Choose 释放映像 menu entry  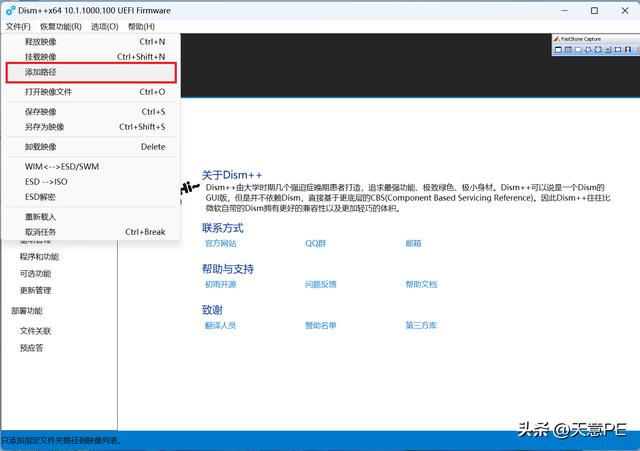(x=91, y=42)
